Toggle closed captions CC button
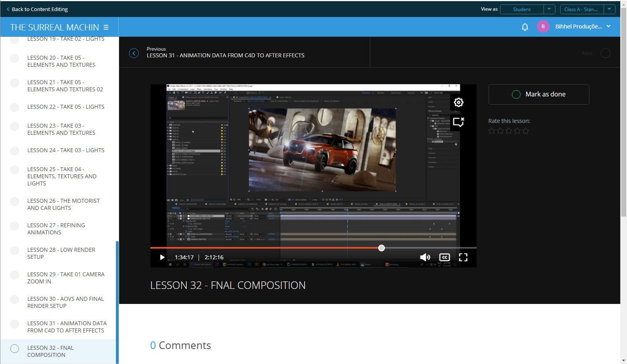The image size is (627, 364). [444, 257]
